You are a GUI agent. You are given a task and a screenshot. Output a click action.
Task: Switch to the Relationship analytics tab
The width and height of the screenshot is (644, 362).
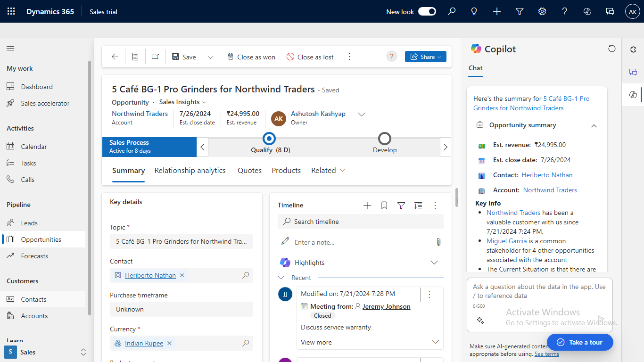pos(190,171)
